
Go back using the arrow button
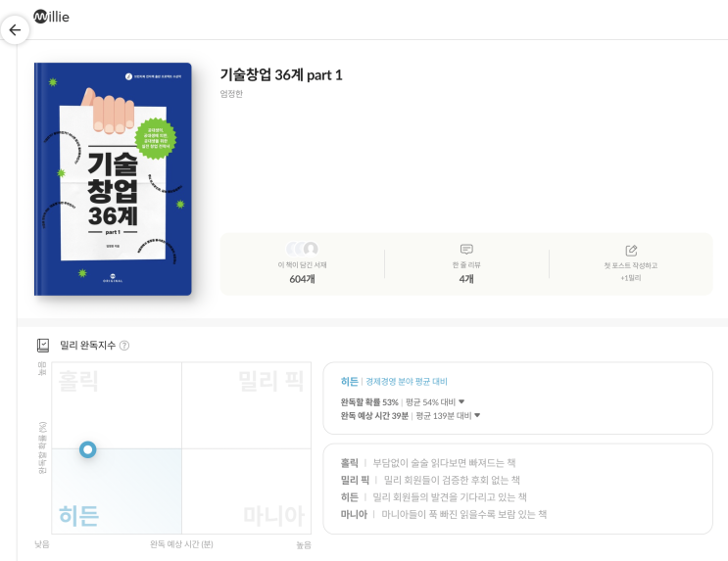tap(15, 30)
